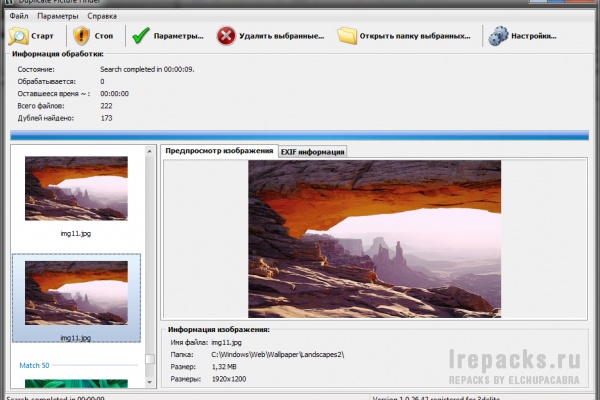Switch to Предпросмотр изображения tab
The image size is (600, 400).
pos(219,151)
